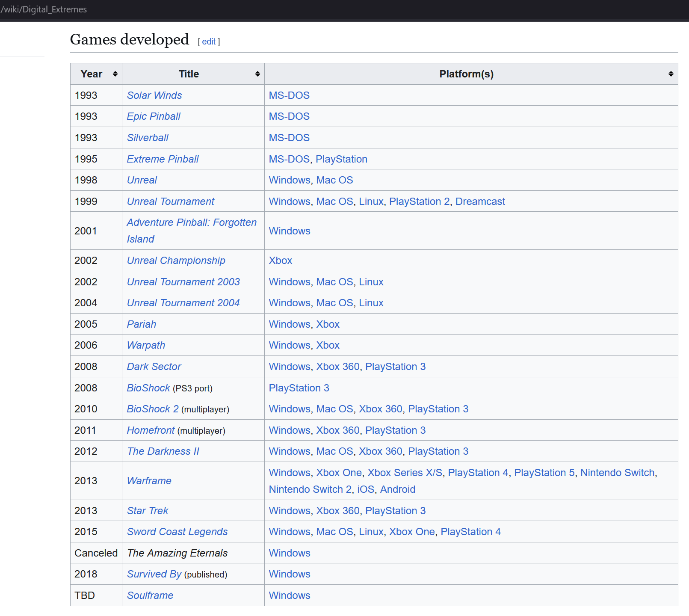Click the /wiki/Digital_Extremes URL text

(x=44, y=9)
